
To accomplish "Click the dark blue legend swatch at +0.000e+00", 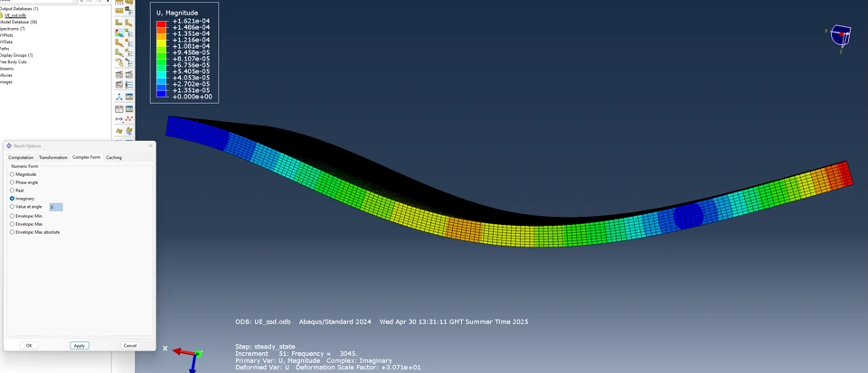I will point(161,95).
